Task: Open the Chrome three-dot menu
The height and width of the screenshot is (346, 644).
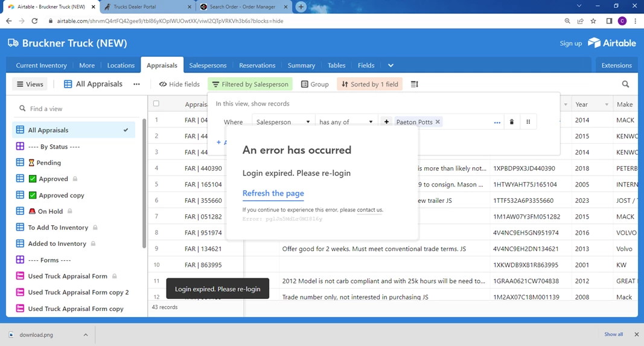Action: 635,21
